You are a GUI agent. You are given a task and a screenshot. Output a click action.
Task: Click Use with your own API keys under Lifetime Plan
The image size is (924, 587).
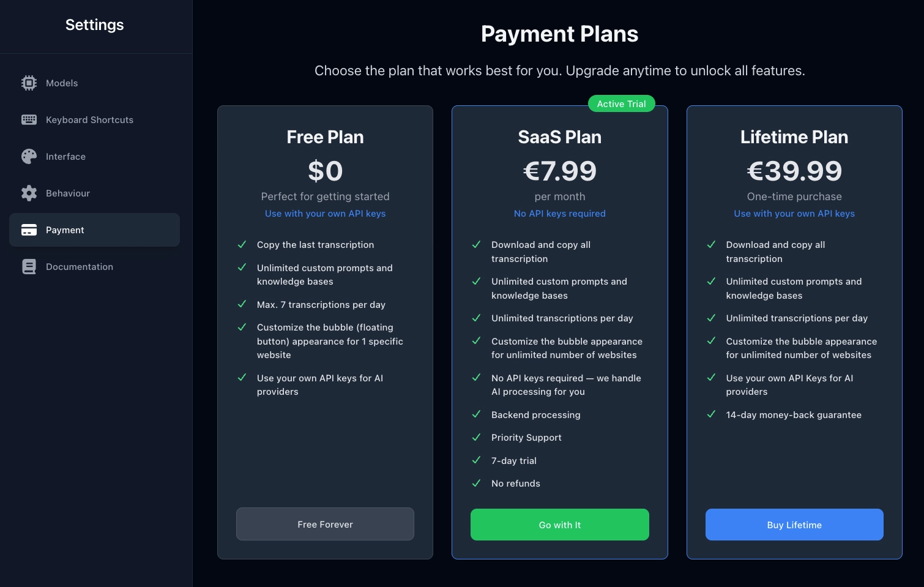click(794, 213)
